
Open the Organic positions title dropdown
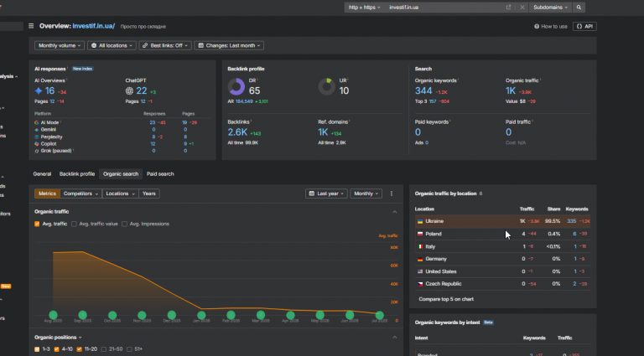coord(58,338)
